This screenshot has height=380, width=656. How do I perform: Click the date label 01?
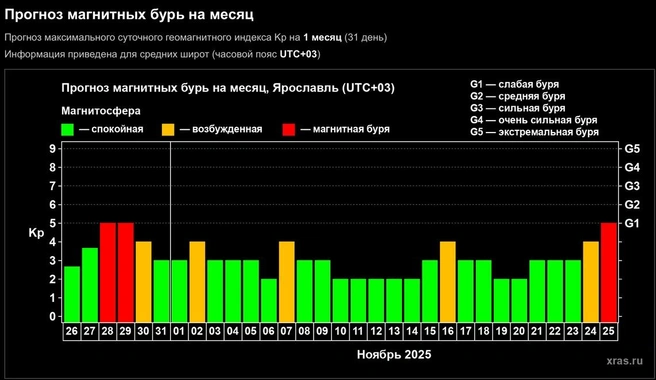(x=179, y=331)
